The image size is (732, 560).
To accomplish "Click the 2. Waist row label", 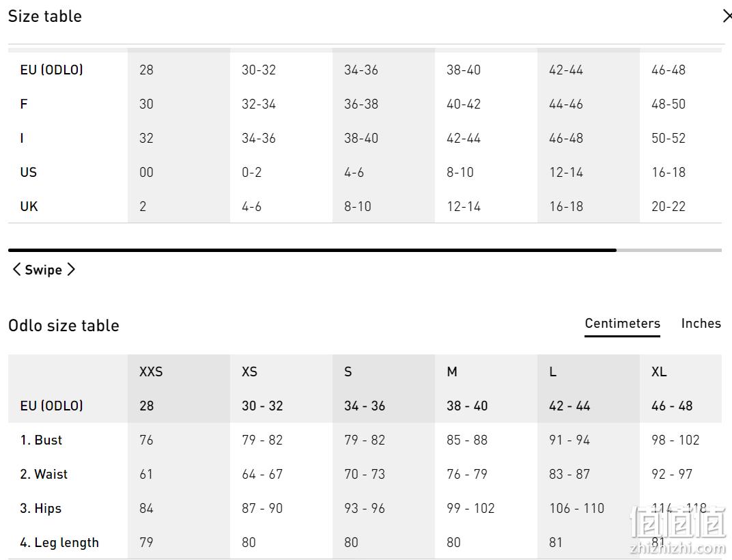I will coord(44,474).
